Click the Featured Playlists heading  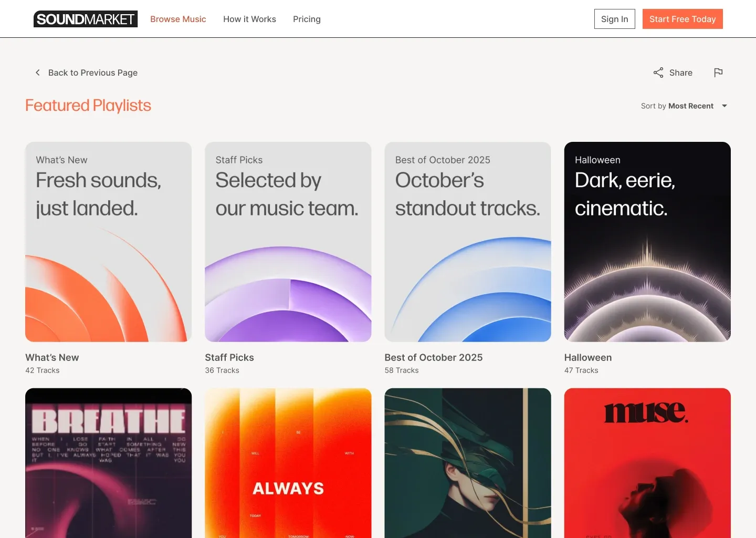88,106
